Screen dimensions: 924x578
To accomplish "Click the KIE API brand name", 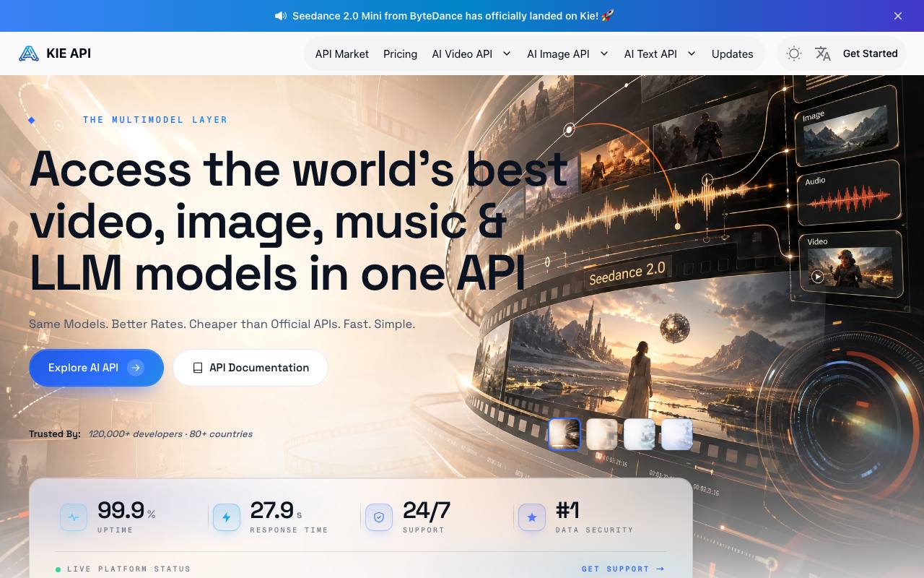I will [69, 53].
